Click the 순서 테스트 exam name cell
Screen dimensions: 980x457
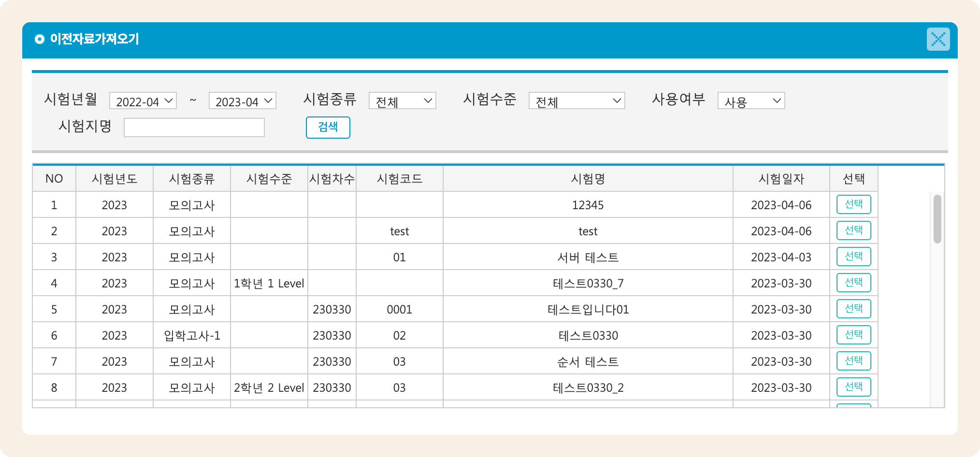588,361
